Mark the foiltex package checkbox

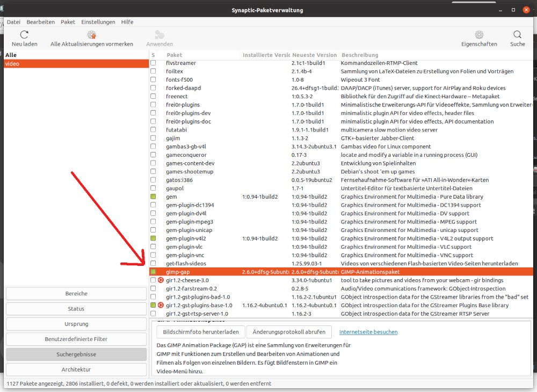153,71
